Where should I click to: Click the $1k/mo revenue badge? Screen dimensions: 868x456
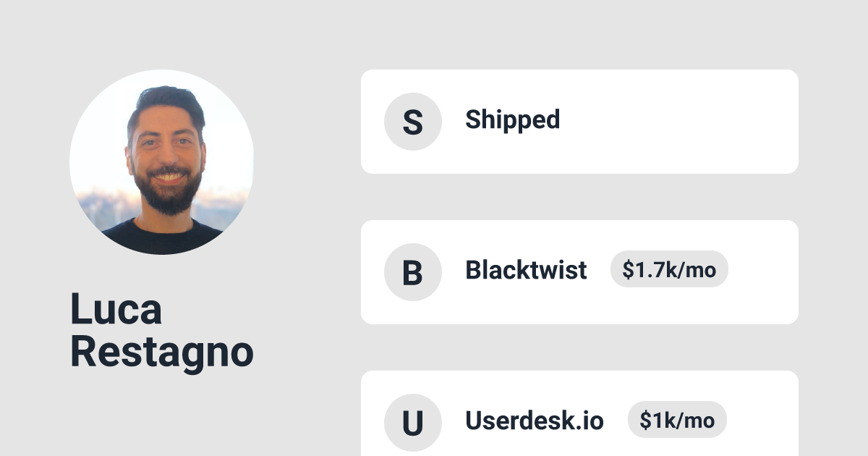tap(677, 421)
